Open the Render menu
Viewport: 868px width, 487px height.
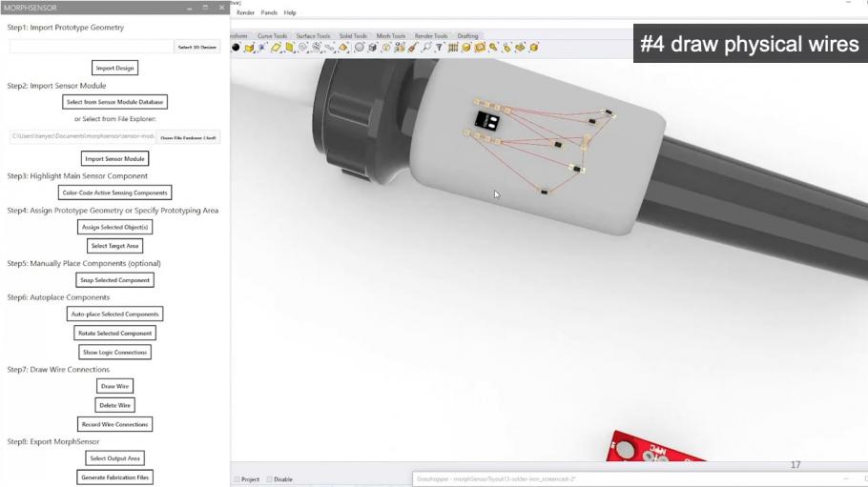[245, 12]
